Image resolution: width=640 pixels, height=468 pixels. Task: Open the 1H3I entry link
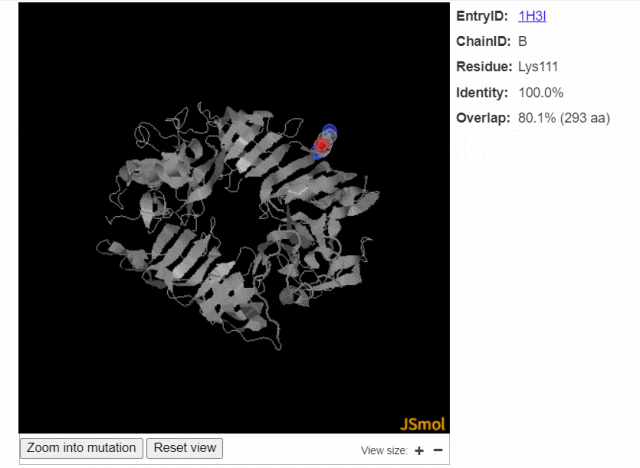tap(532, 16)
